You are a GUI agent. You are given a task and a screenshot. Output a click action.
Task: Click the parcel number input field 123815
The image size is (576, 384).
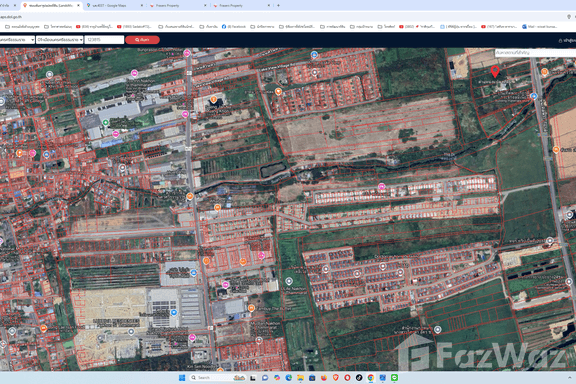click(x=104, y=40)
